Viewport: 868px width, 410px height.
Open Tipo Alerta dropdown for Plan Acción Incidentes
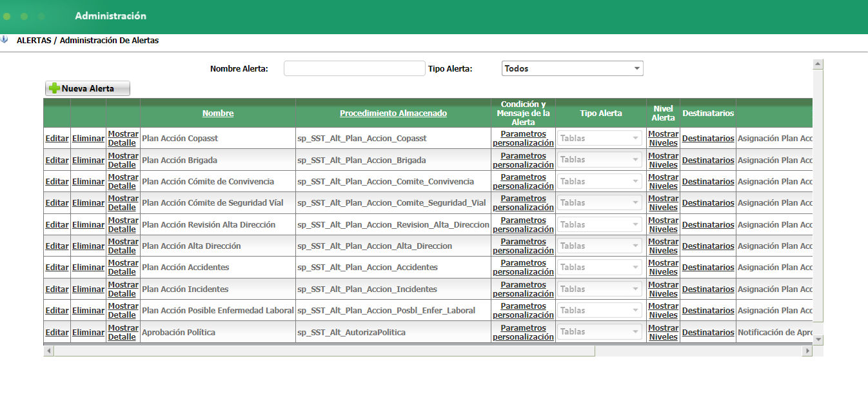coord(600,289)
